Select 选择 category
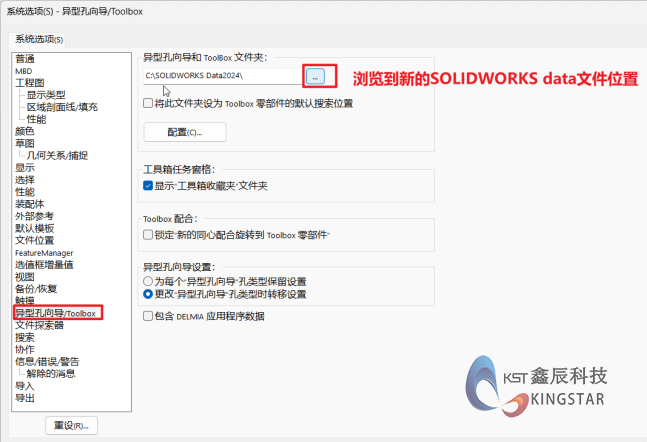Viewport: 647px width, 442px height. (x=25, y=180)
